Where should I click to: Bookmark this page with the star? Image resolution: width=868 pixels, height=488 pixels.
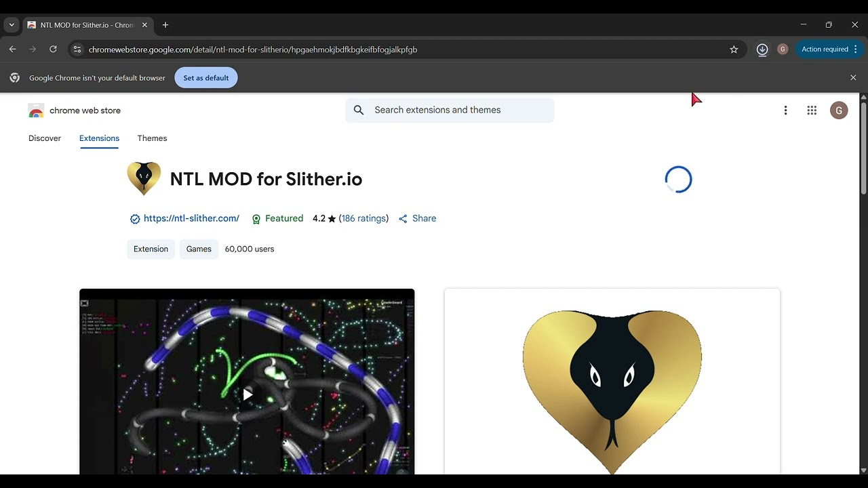[x=734, y=49]
